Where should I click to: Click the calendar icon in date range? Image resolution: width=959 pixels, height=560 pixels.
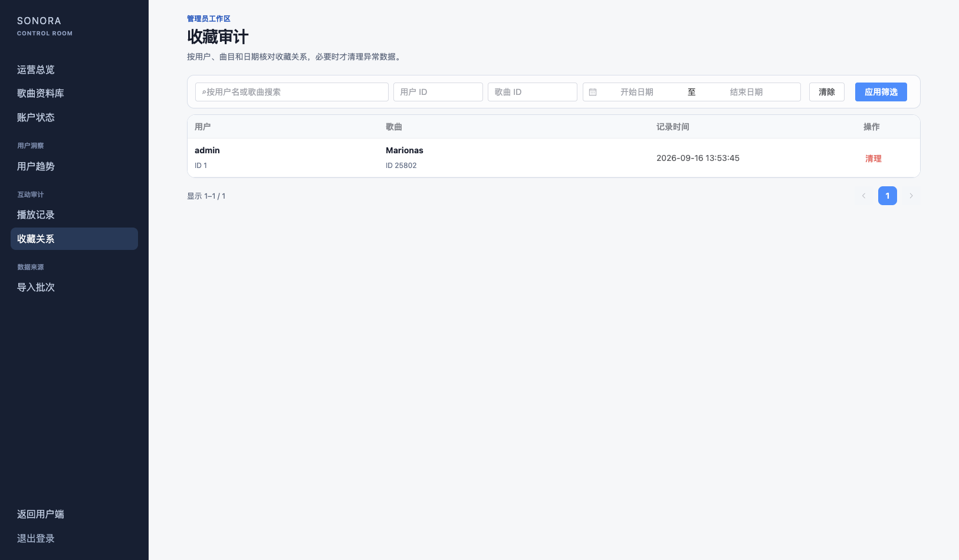(593, 92)
